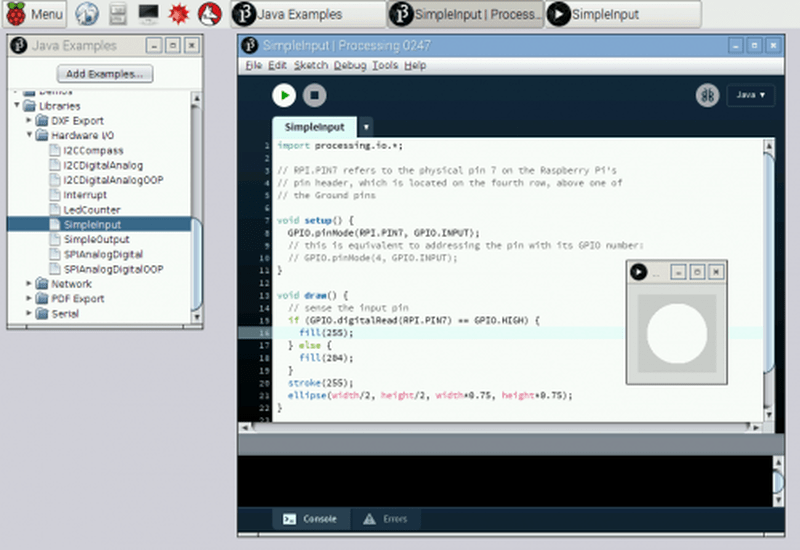800x550 pixels.
Task: Open the terminal from the taskbar
Action: [x=148, y=14]
